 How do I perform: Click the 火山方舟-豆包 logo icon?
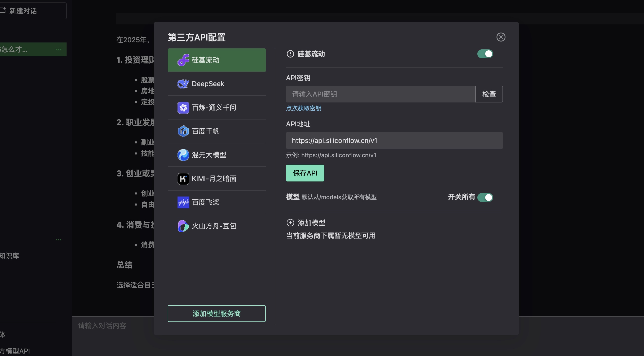pos(183,226)
